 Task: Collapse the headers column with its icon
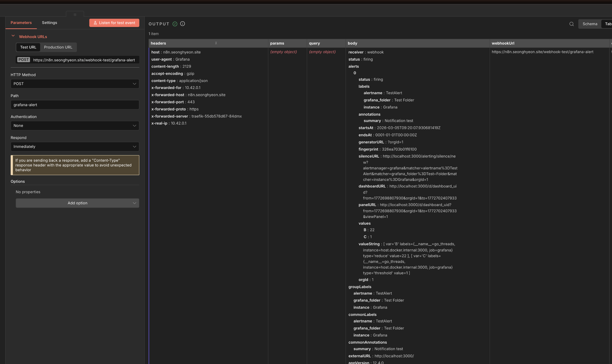pos(216,43)
